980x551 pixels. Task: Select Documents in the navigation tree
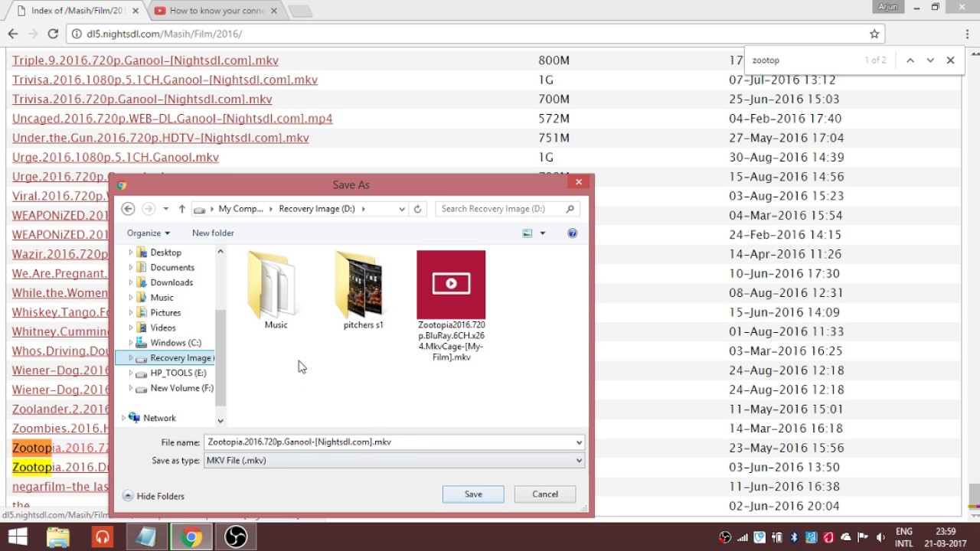pos(172,267)
